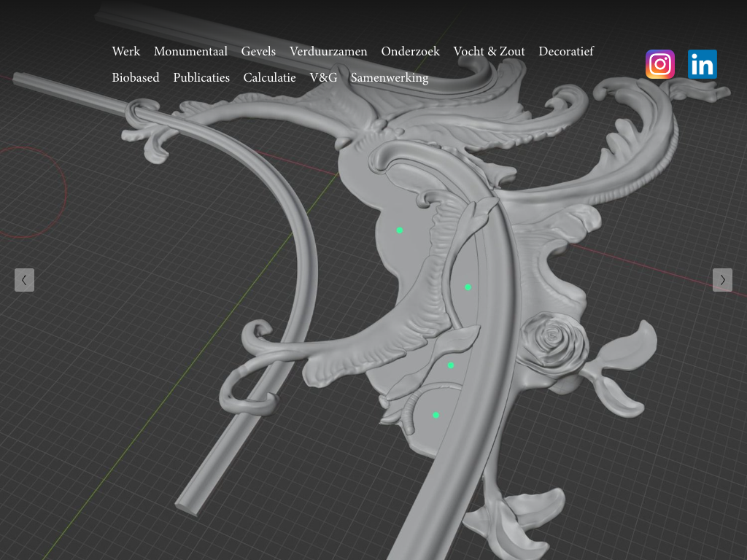The image size is (747, 560).
Task: Select the third green hotspot from top
Action: [x=451, y=365]
